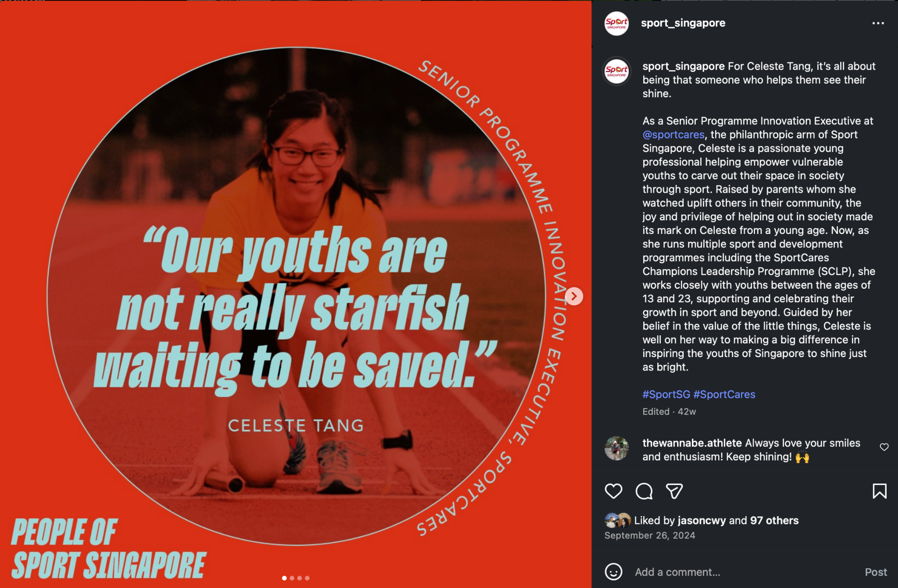
Task: Click the sport_singapore avatar beside caption
Action: pos(616,71)
